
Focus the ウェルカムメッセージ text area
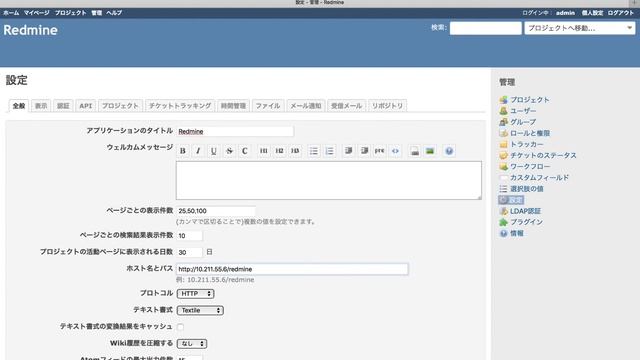click(329, 180)
